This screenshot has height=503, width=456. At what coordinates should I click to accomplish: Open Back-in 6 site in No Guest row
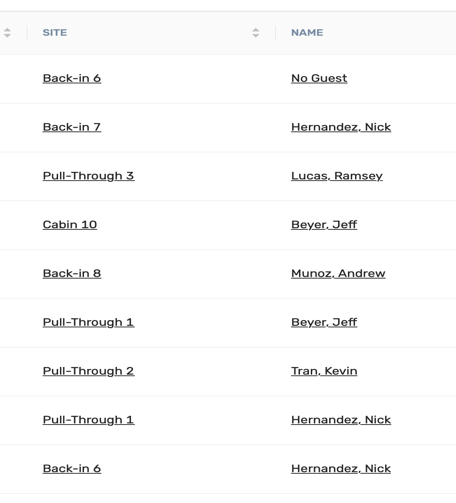click(x=72, y=78)
